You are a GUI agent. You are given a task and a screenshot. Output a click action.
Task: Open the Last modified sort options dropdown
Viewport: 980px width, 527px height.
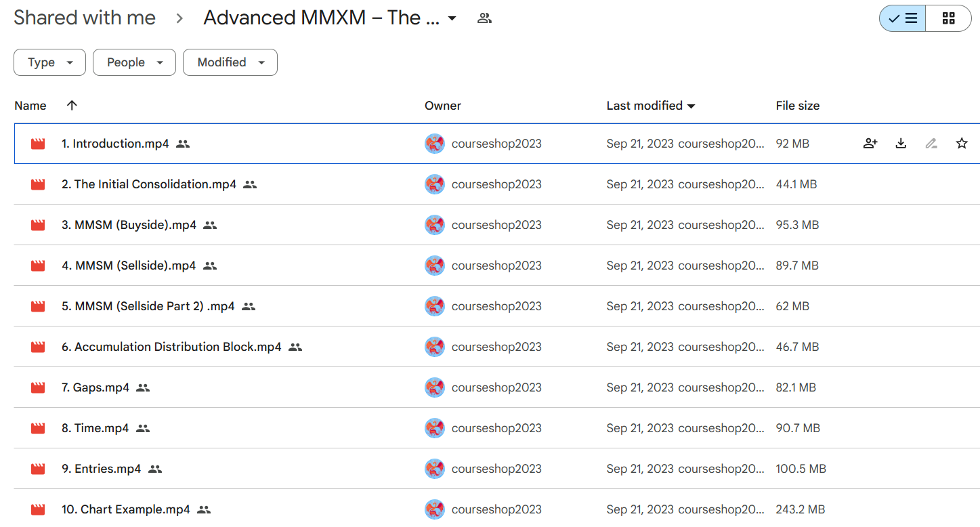[x=691, y=106]
